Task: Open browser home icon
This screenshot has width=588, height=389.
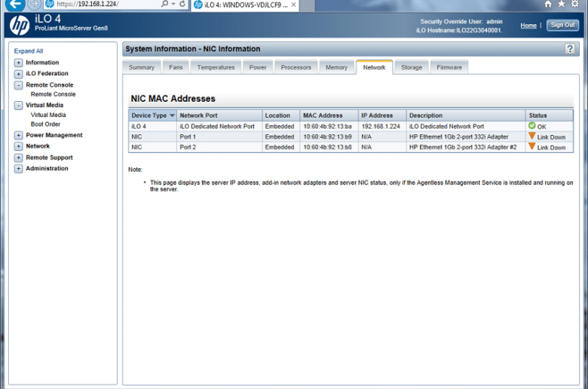Action: pyautogui.click(x=548, y=4)
